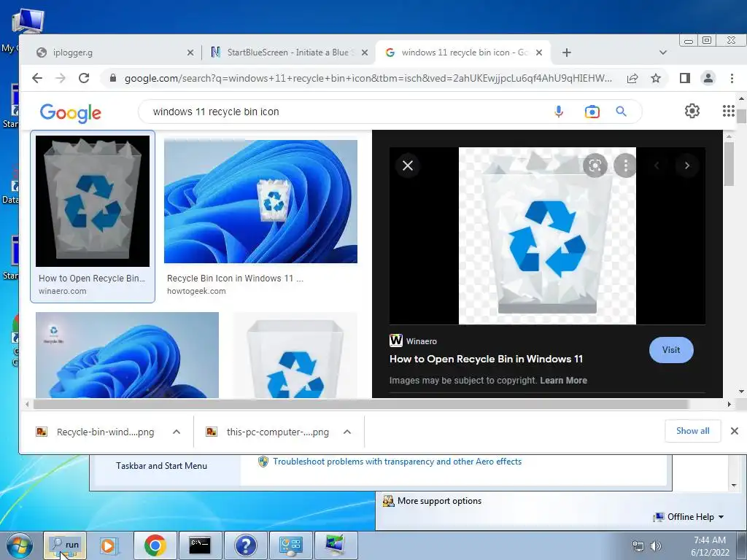Close the image preview panel
Screen dimensions: 747x560
click(408, 166)
